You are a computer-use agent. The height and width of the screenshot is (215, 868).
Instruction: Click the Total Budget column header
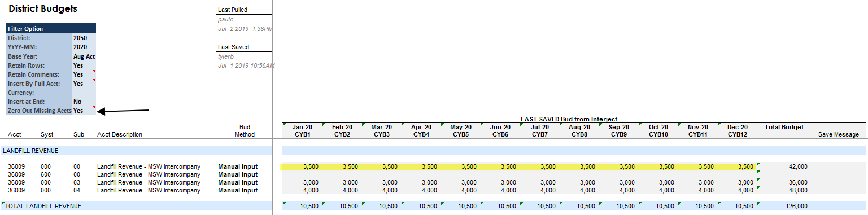coord(784,127)
